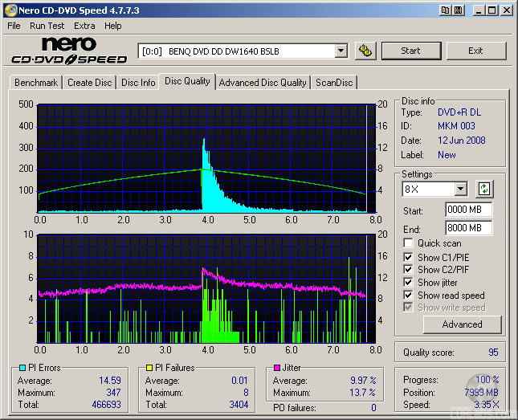The image size is (518, 420).
Task: Open drive options with yellow gear icon
Action: coord(365,51)
